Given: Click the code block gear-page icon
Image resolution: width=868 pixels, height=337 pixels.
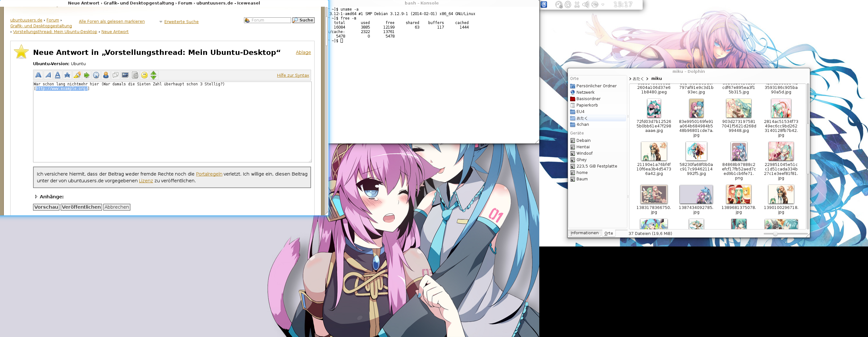Looking at the screenshot, I should pos(135,75).
